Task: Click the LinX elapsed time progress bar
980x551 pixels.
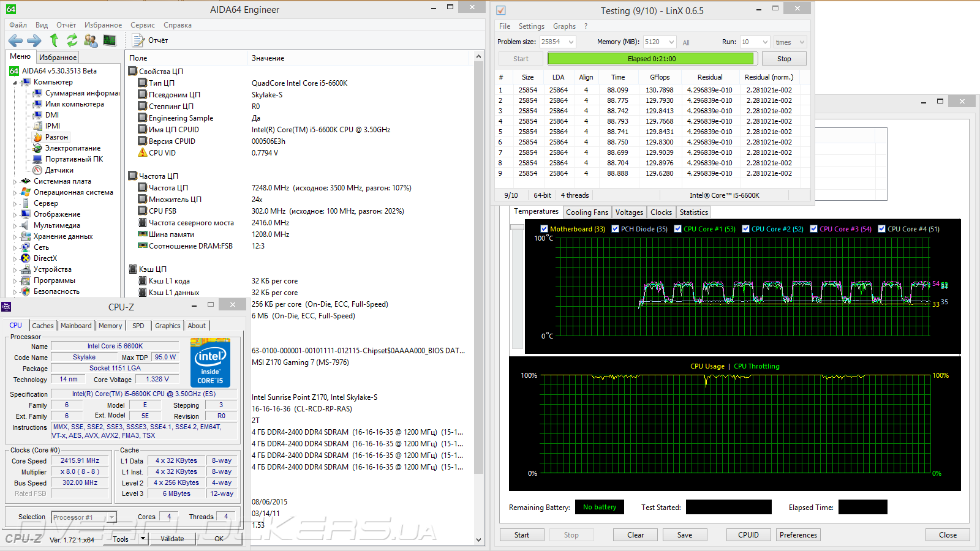Action: (650, 59)
